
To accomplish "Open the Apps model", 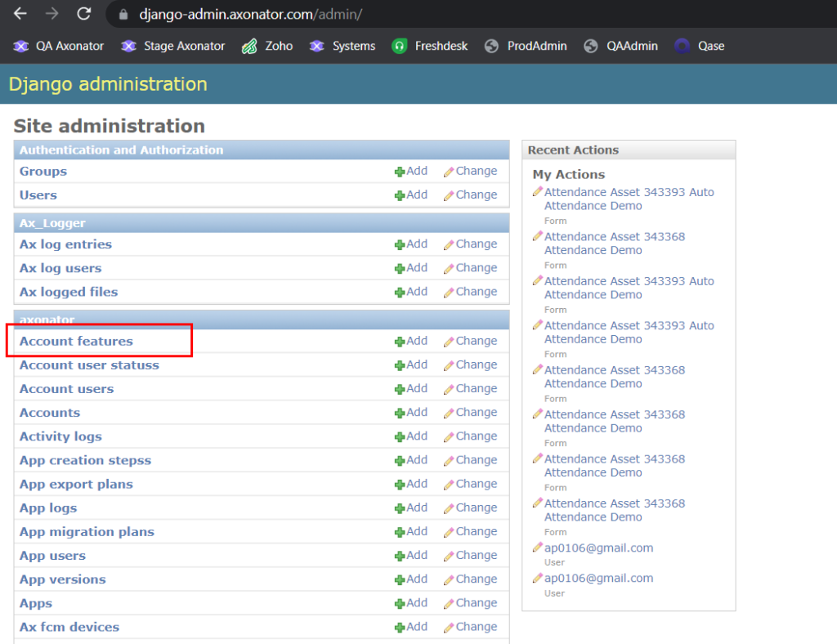I will (x=36, y=603).
